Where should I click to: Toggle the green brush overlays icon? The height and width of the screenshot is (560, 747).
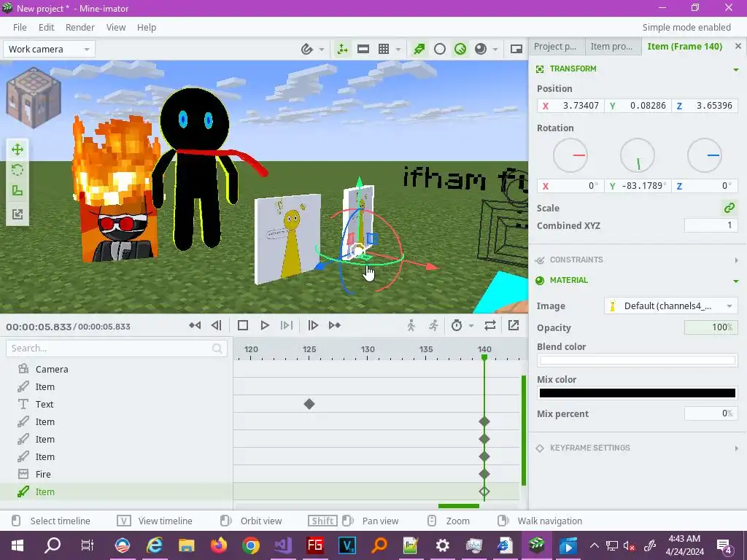[419, 49]
